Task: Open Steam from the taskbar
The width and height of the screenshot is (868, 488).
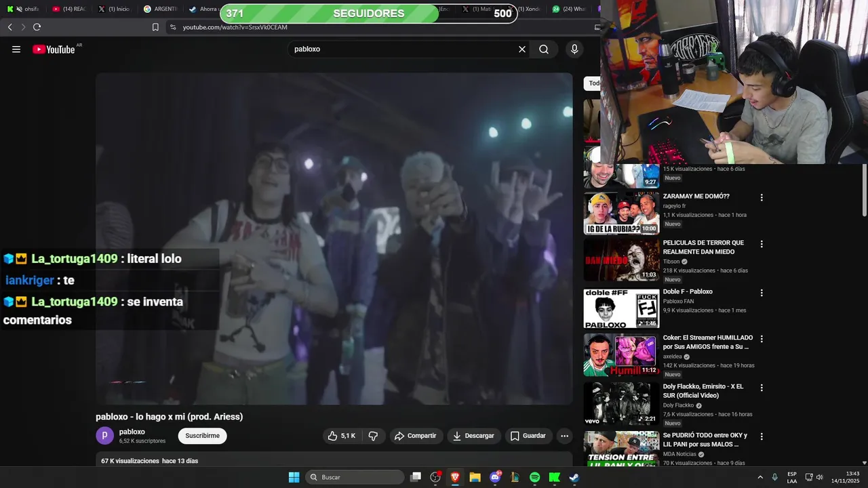Action: point(574,477)
